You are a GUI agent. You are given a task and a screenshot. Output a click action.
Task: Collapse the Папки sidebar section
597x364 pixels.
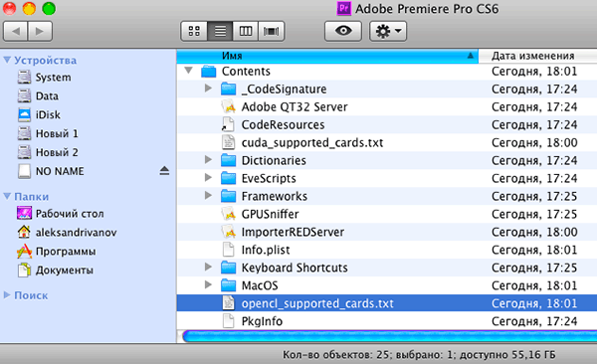[7, 197]
